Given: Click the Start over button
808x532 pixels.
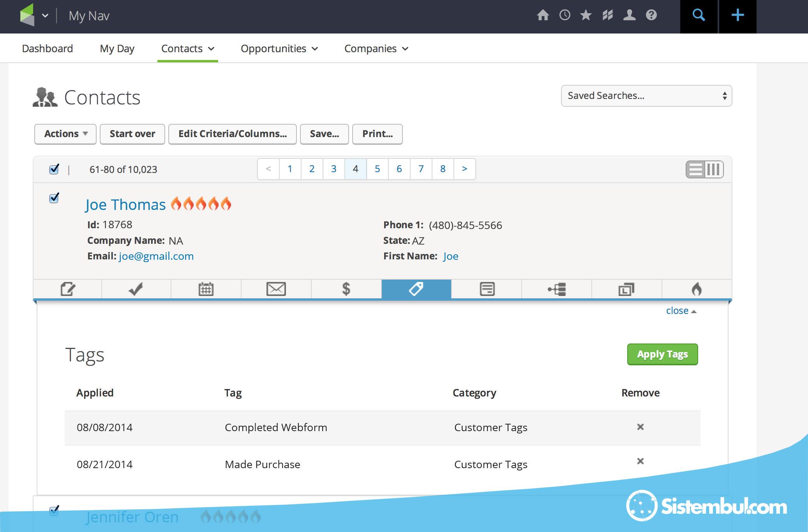Looking at the screenshot, I should coord(132,134).
